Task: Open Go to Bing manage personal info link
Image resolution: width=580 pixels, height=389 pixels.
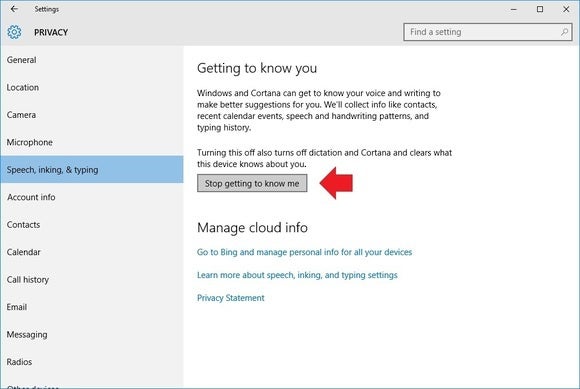Action: point(304,252)
